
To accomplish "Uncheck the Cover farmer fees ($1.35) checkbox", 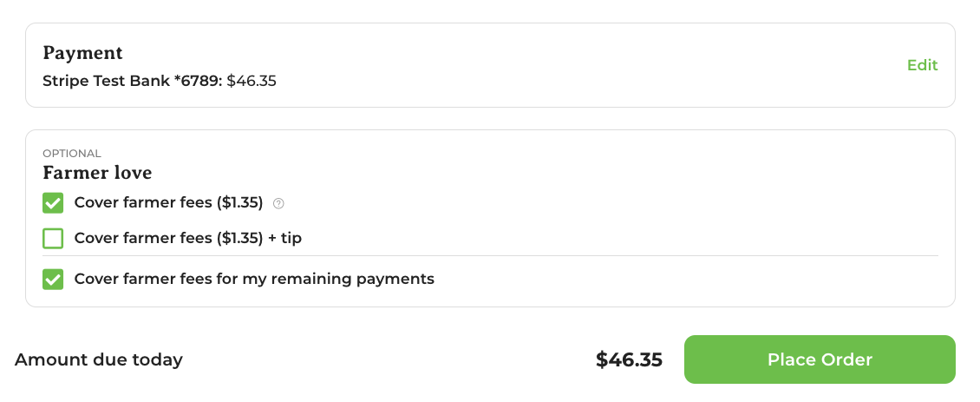I will (x=53, y=203).
